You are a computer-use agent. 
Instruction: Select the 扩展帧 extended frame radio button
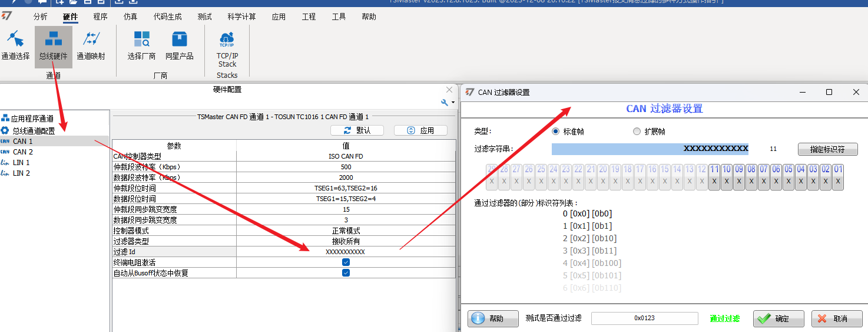coord(637,132)
